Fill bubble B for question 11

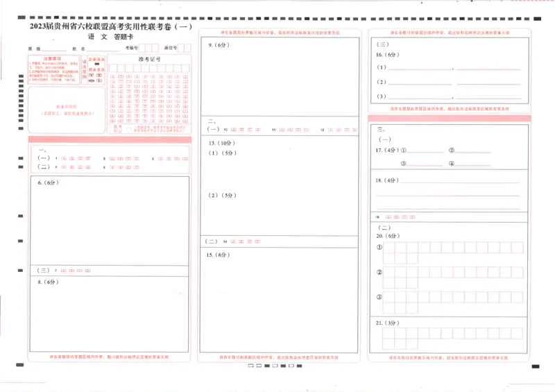(x=290, y=130)
